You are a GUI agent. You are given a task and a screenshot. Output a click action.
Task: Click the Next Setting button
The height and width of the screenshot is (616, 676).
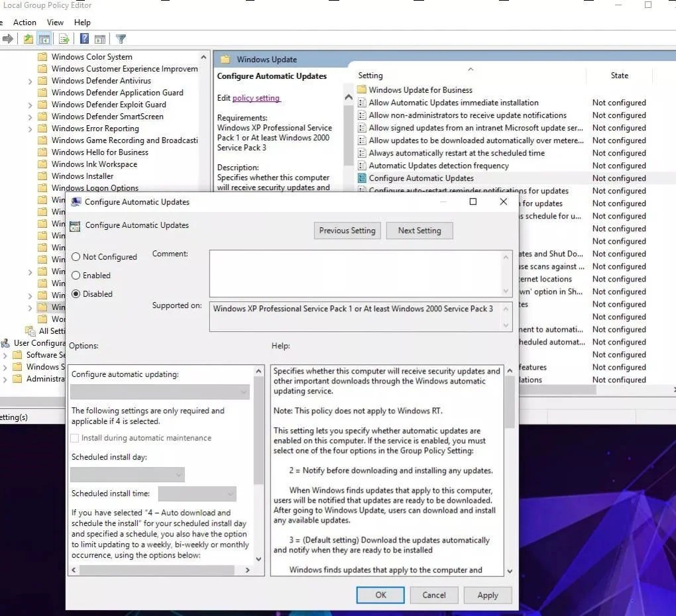point(420,231)
